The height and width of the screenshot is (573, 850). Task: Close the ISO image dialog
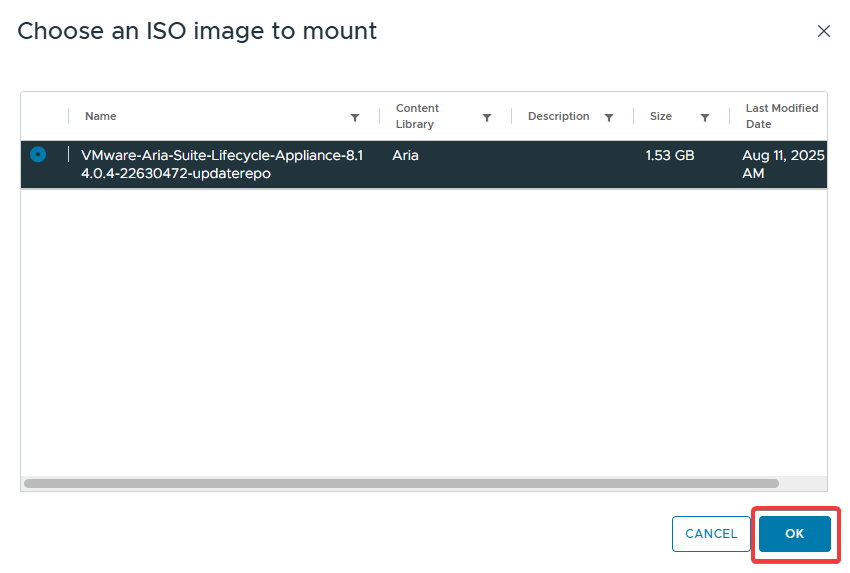point(823,31)
